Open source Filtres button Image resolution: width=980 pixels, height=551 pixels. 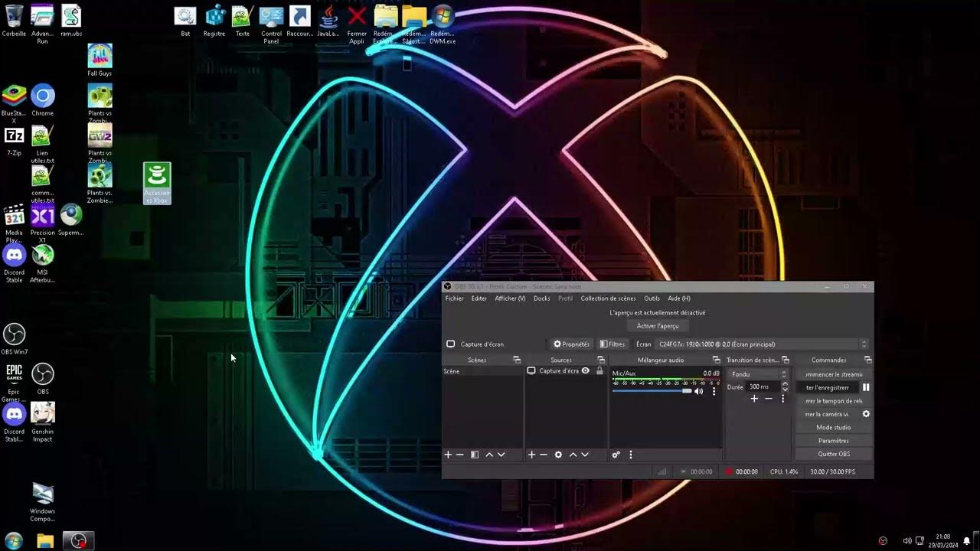tap(612, 344)
